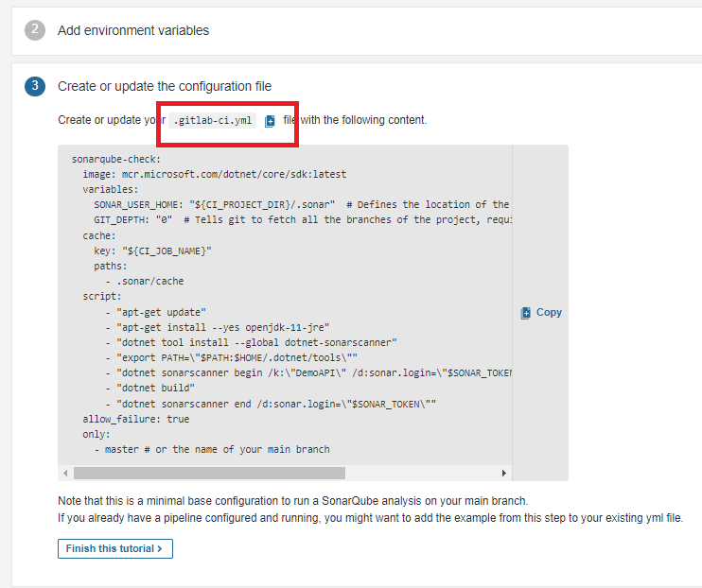
Task: Click the note about minimal base configuration
Action: coord(292,501)
